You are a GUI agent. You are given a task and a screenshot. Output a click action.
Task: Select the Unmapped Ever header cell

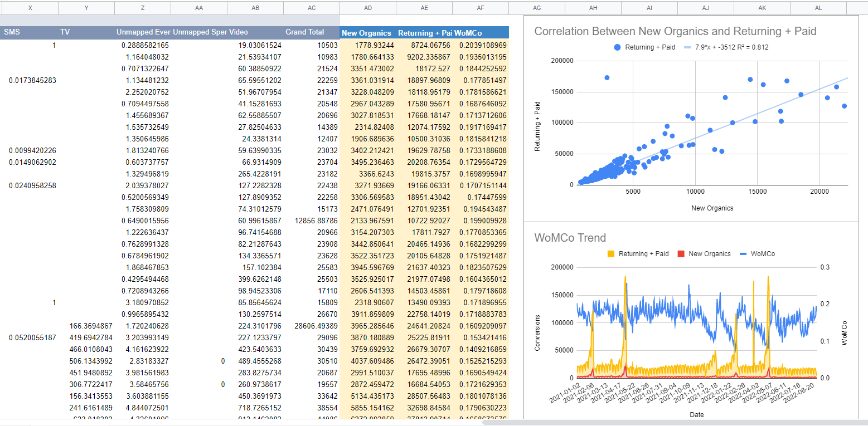pyautogui.click(x=143, y=32)
